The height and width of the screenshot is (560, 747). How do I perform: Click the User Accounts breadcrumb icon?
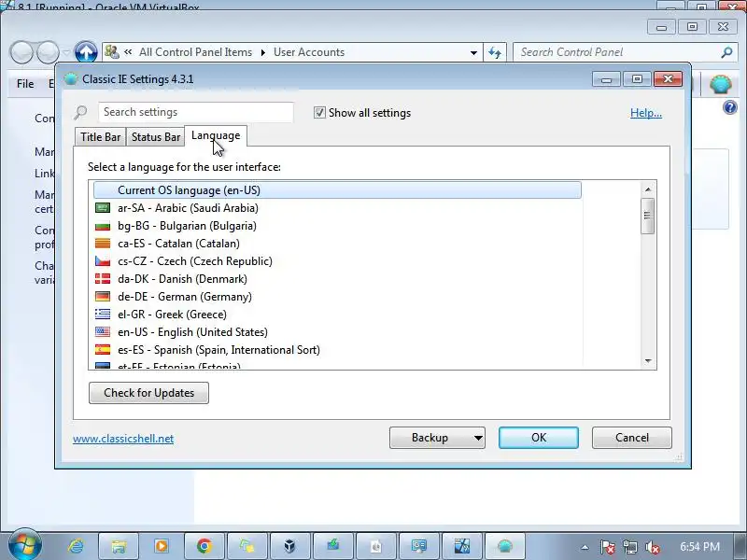click(x=112, y=51)
